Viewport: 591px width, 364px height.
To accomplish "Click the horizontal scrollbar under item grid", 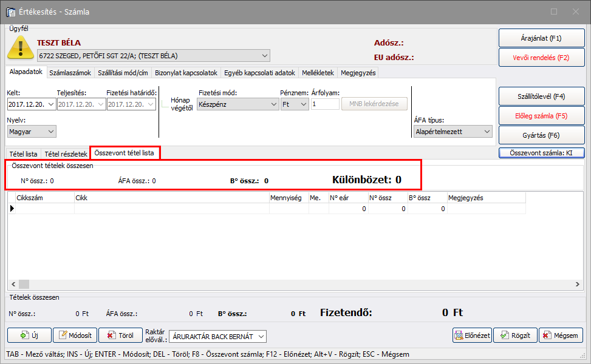I will pyautogui.click(x=295, y=284).
